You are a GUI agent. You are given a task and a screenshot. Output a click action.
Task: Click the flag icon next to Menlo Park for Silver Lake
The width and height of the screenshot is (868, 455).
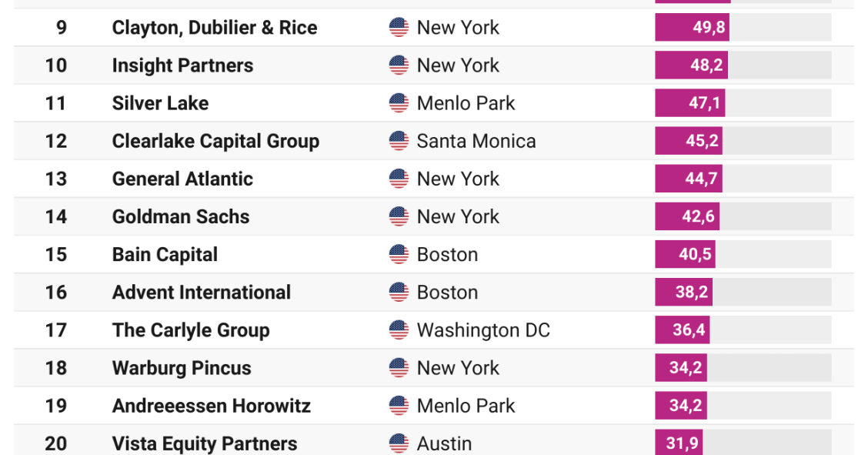click(399, 103)
